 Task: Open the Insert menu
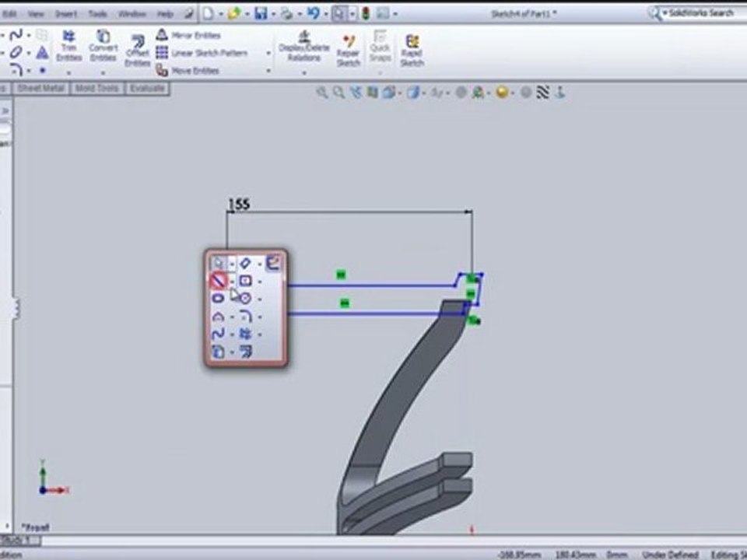(x=66, y=14)
